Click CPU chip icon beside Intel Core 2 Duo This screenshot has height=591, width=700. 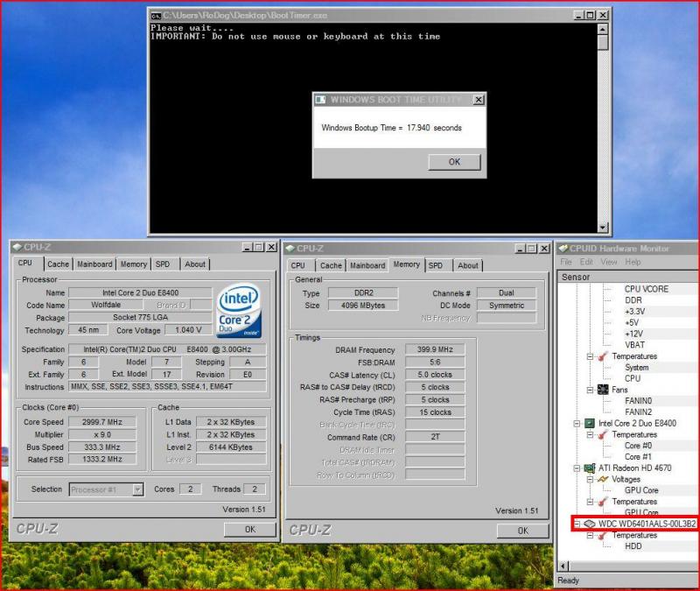click(x=589, y=423)
